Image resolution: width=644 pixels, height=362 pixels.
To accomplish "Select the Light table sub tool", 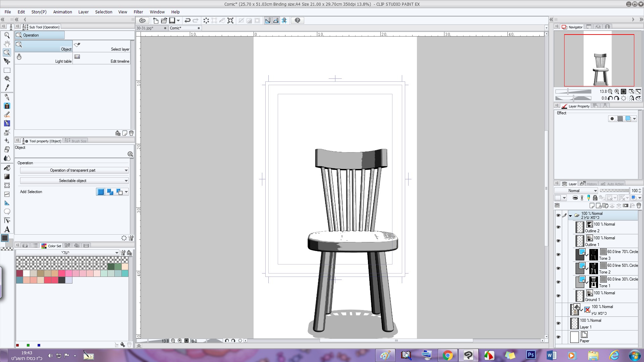I will [44, 58].
